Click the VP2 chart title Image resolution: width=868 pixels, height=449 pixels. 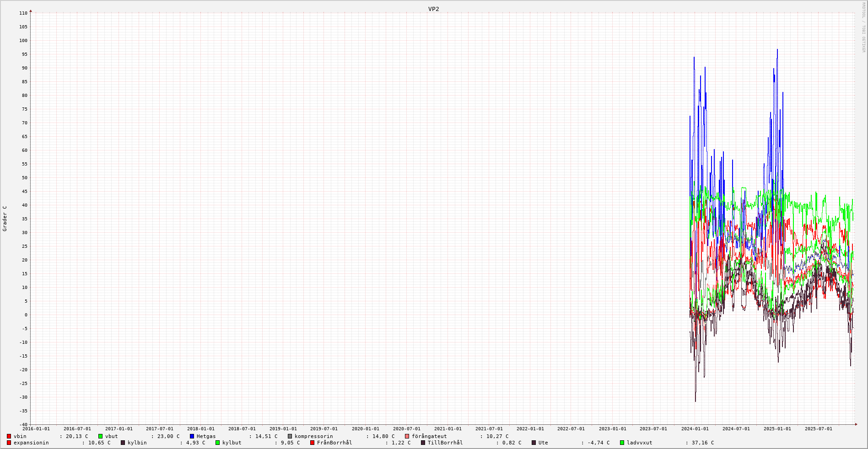[433, 9]
